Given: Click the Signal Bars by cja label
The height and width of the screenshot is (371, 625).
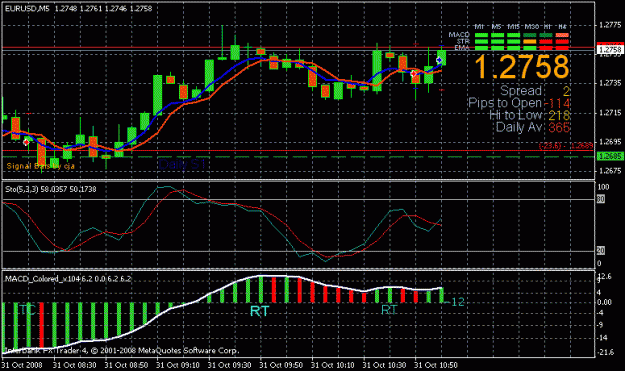Looking at the screenshot, I should (x=41, y=166).
